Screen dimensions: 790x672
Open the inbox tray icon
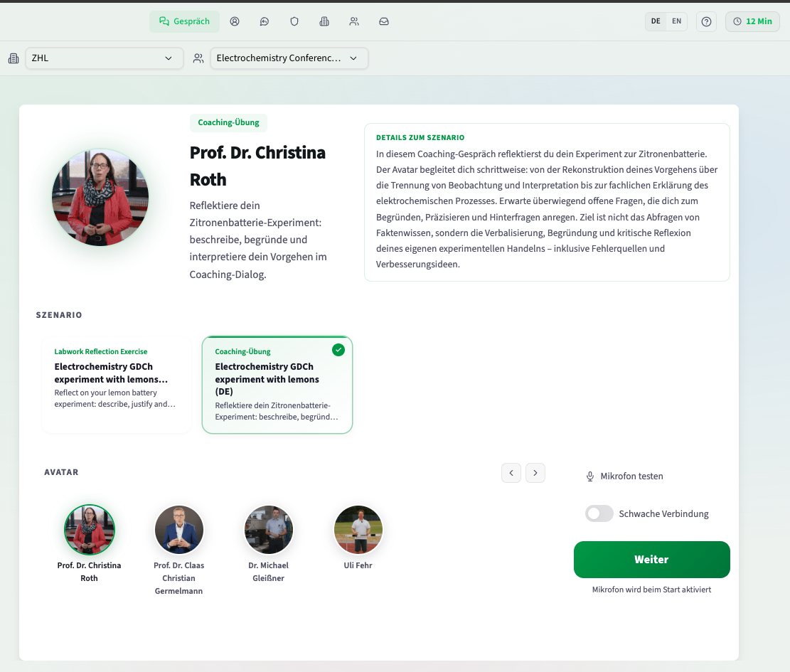point(384,21)
